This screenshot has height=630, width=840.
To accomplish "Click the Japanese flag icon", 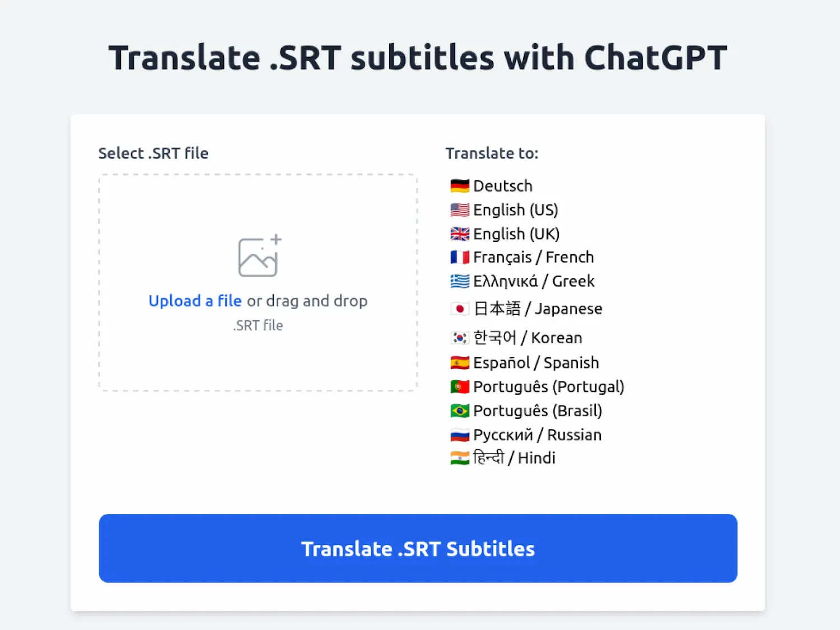I will pyautogui.click(x=460, y=309).
